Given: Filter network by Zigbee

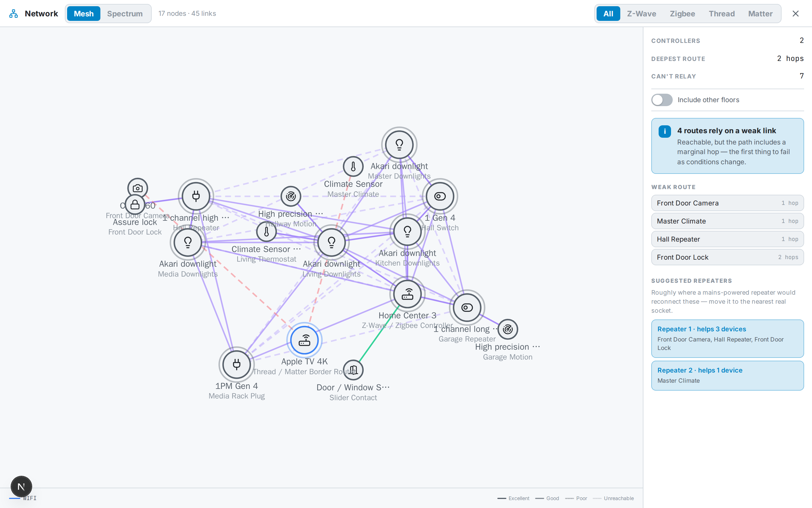Looking at the screenshot, I should (683, 14).
